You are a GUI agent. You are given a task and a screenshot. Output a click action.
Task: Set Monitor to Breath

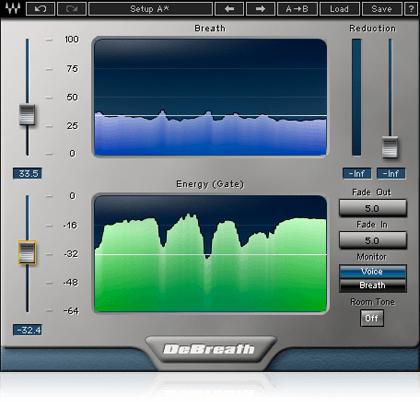373,286
